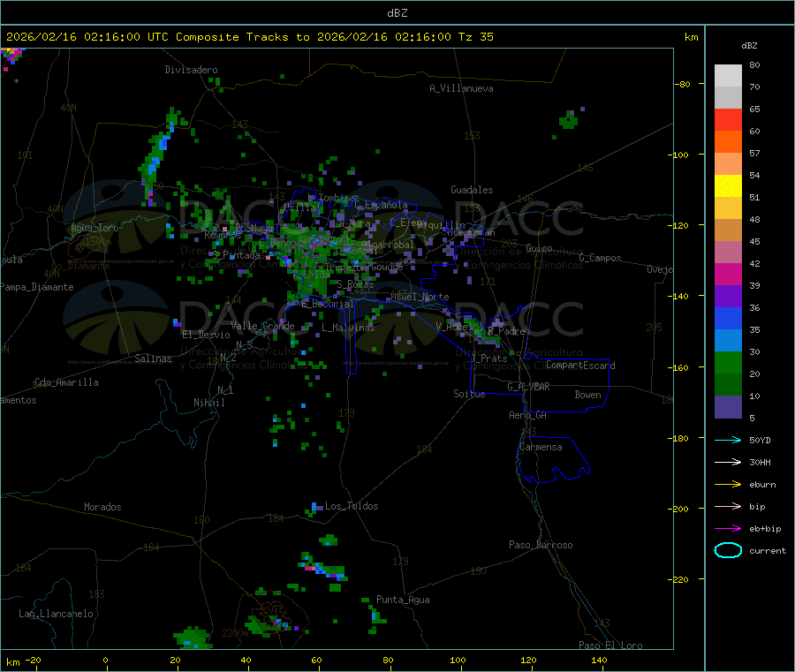Select the yellow 54 dBZ legend swatch
The width and height of the screenshot is (795, 672).
click(728, 186)
